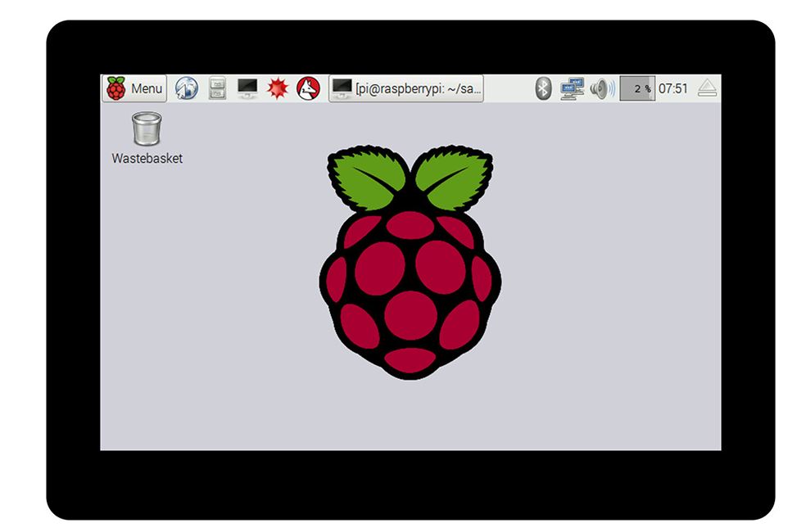Open the Raspberry Pi Menu button
Image resolution: width=806 pixels, height=532 pixels.
tap(134, 88)
